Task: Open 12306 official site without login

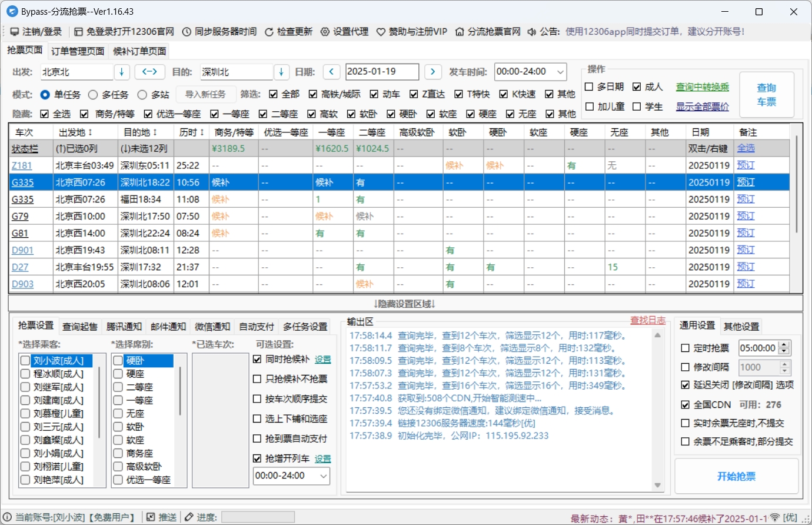Action: tap(79, 32)
